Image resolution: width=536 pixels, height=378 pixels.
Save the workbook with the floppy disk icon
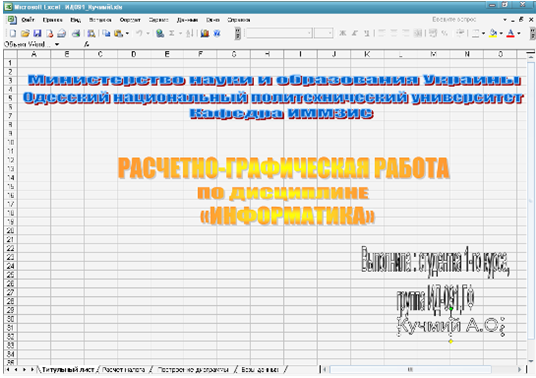[37, 33]
